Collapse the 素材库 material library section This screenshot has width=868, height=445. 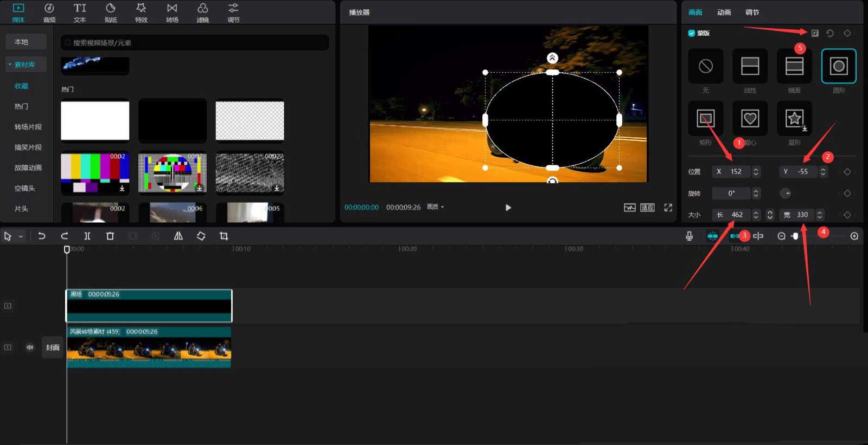pos(25,65)
